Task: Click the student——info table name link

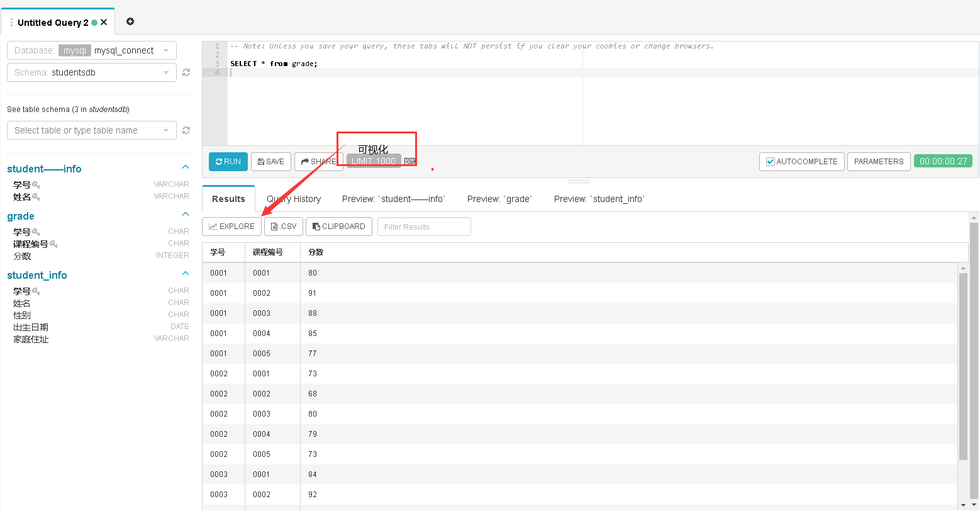Action: (x=44, y=169)
